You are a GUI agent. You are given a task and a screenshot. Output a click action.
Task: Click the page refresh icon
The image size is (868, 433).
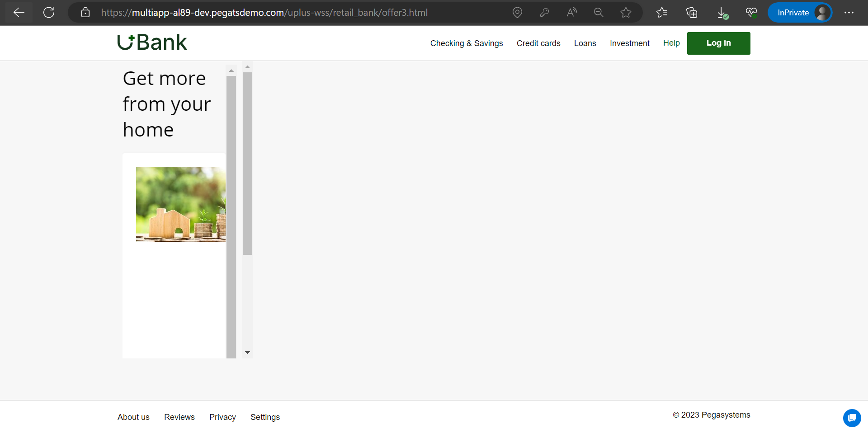point(49,12)
